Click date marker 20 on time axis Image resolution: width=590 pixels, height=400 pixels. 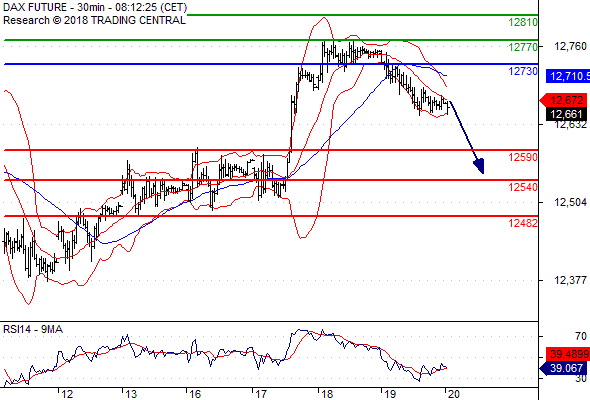(454, 394)
